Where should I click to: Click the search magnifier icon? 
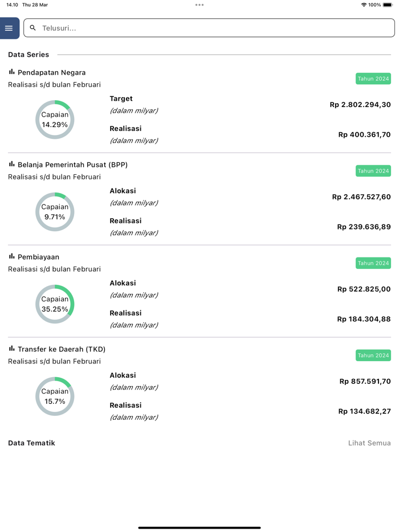point(33,28)
